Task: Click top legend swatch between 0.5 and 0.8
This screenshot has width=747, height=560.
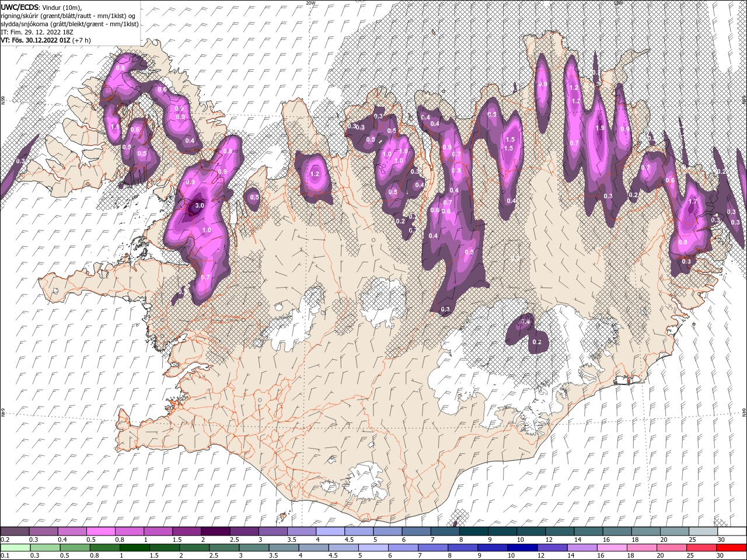Action: [101, 531]
